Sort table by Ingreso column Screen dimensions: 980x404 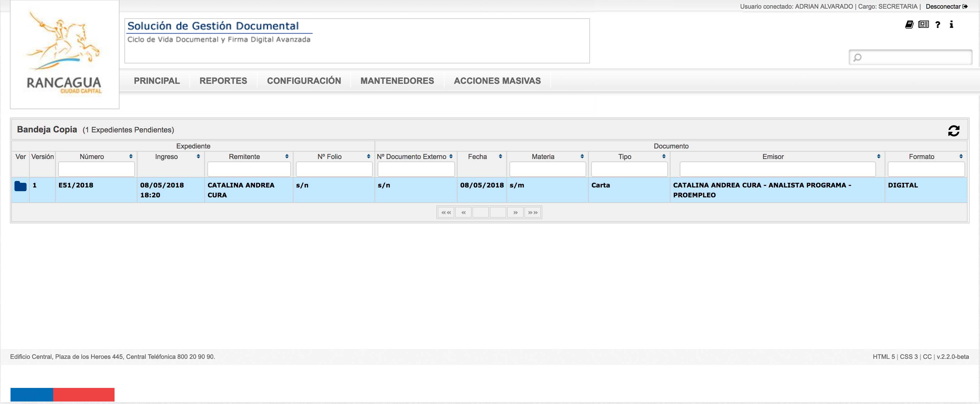[x=198, y=157]
